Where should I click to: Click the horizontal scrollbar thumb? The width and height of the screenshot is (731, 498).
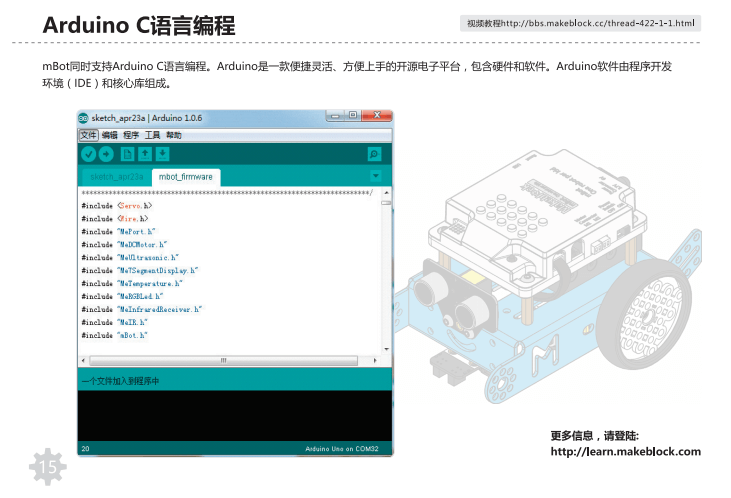pyautogui.click(x=223, y=360)
